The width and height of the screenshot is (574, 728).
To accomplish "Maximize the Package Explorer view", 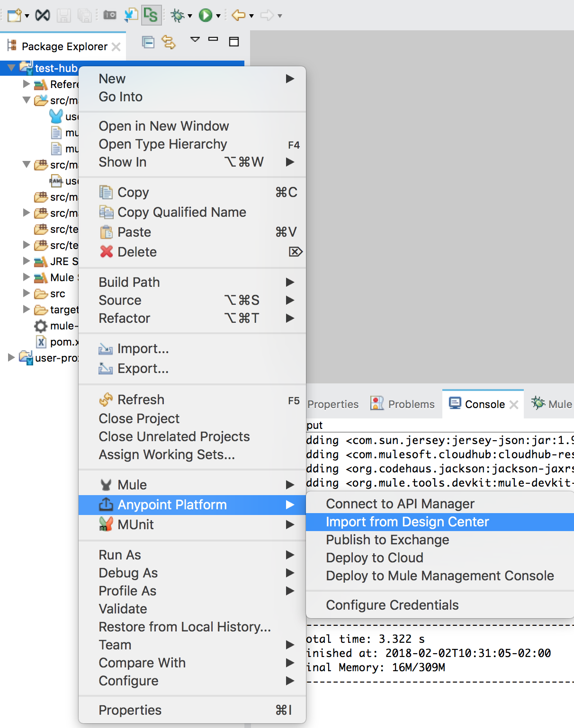I will pyautogui.click(x=234, y=42).
